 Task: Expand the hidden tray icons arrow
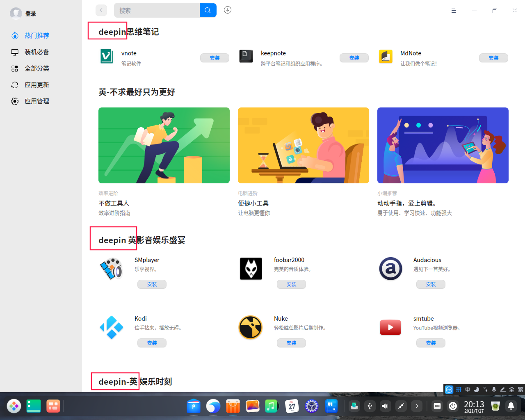tap(417, 406)
